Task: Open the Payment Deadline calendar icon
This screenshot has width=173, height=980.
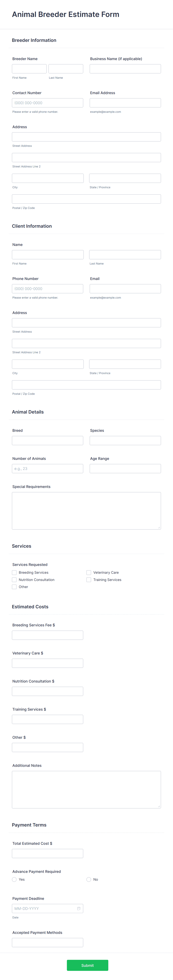Action: click(79, 909)
